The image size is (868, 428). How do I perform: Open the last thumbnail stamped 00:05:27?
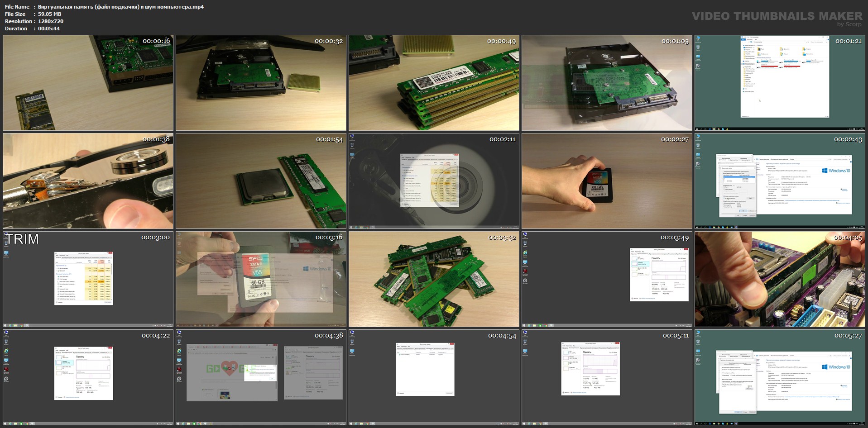click(x=780, y=377)
